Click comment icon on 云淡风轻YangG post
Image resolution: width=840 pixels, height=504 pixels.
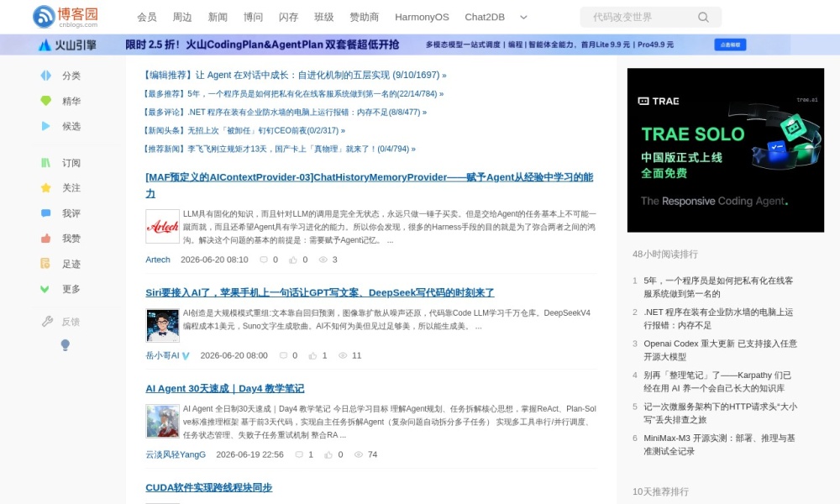[299, 454]
